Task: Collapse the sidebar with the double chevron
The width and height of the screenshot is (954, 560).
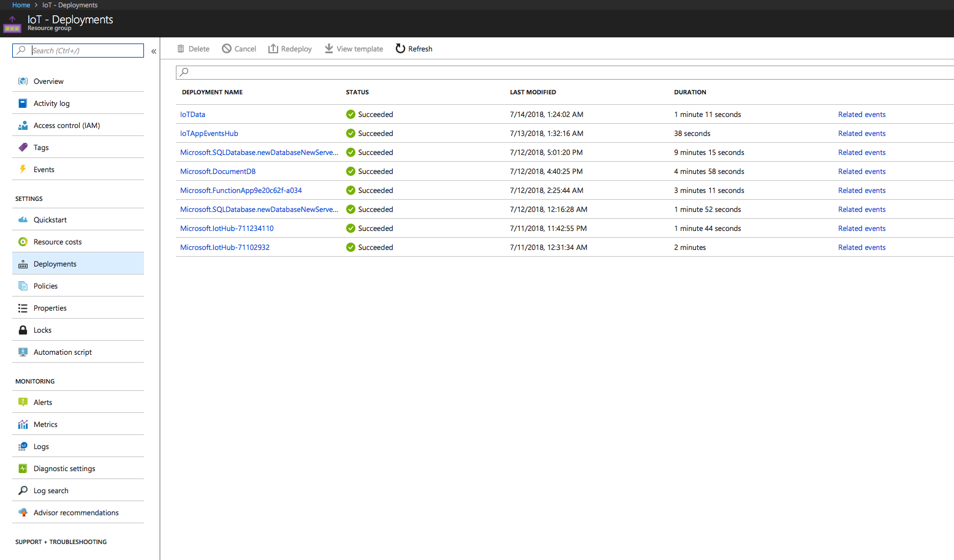Action: coord(154,51)
